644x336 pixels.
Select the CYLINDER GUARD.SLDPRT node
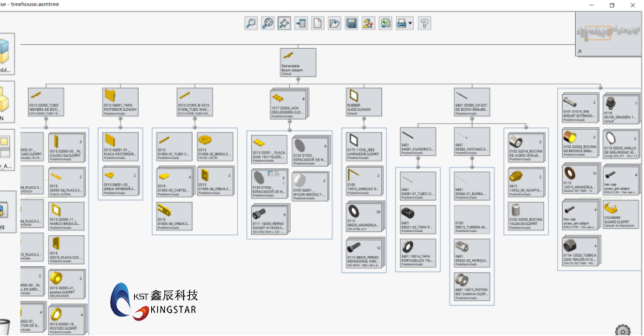click(x=621, y=214)
